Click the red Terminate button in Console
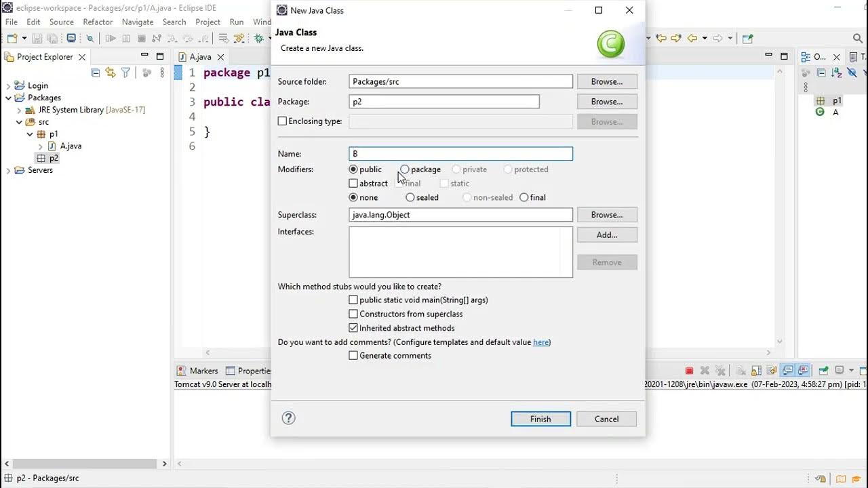The width and height of the screenshot is (868, 488). [x=689, y=371]
